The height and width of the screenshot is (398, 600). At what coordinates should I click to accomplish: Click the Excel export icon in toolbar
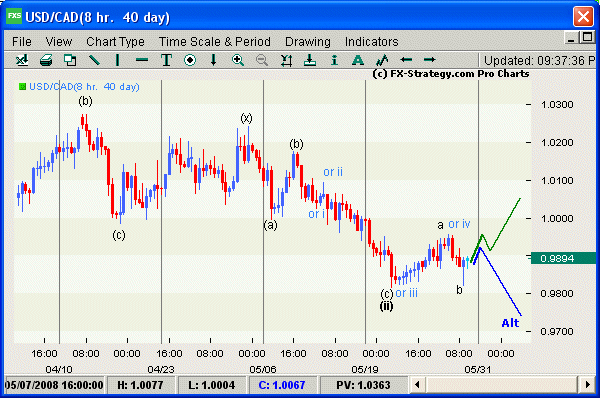(22, 60)
